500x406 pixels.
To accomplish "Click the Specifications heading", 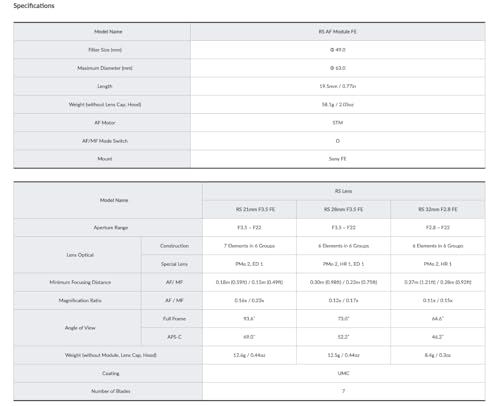I will click(x=34, y=6).
